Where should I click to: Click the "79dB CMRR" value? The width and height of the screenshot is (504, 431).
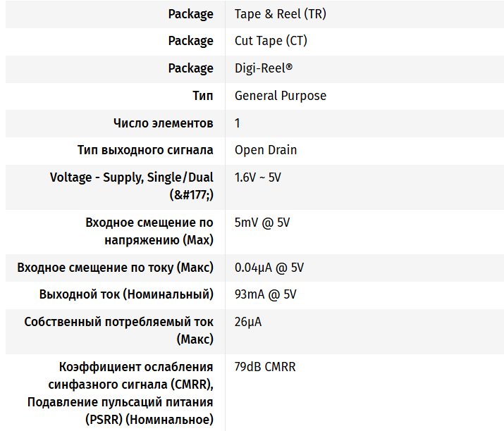tap(265, 367)
